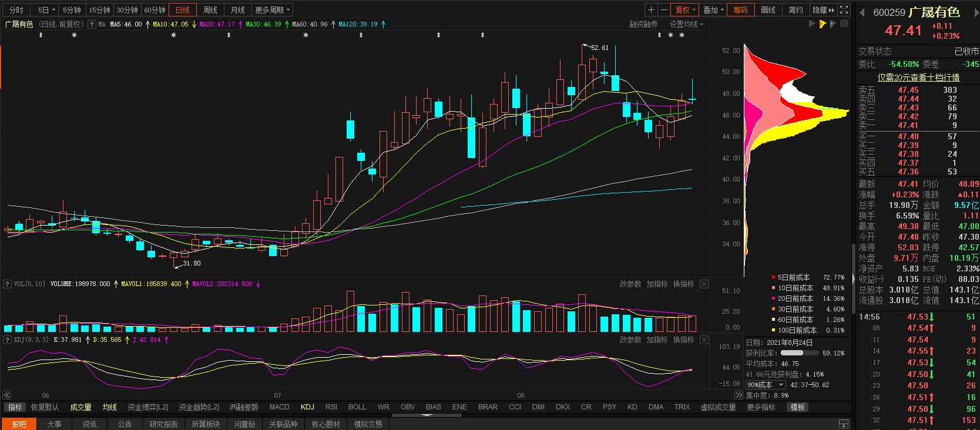Viewport: 980px width, 430px height.
Task: Switch to 5分钟 chart period
Action: [72, 10]
